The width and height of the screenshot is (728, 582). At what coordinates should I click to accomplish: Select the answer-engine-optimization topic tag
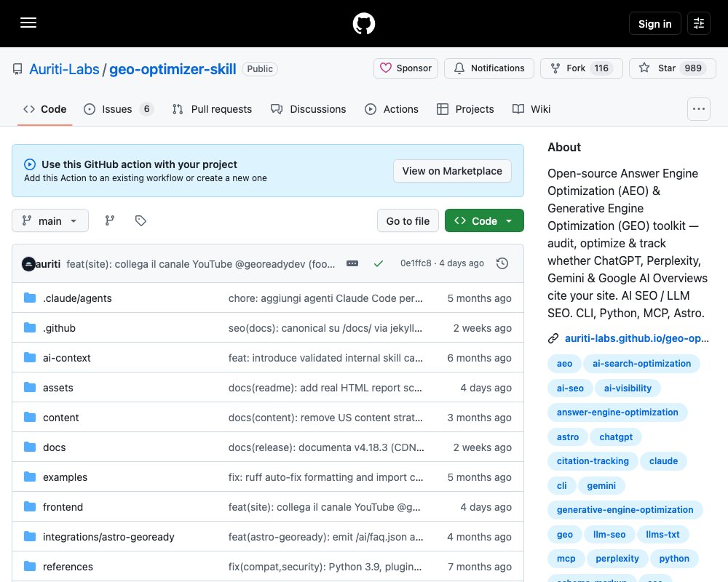[x=617, y=412]
